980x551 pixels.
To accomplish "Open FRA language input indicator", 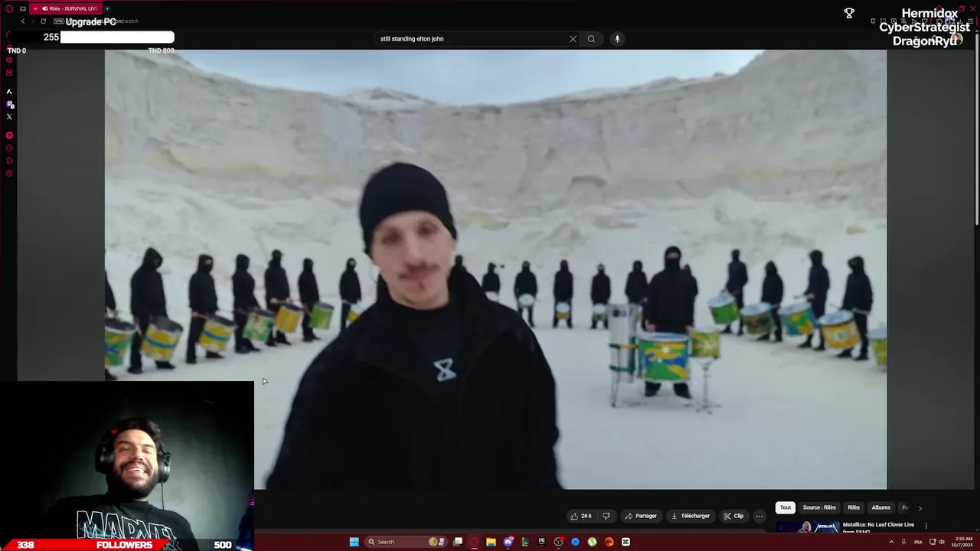I will click(918, 542).
